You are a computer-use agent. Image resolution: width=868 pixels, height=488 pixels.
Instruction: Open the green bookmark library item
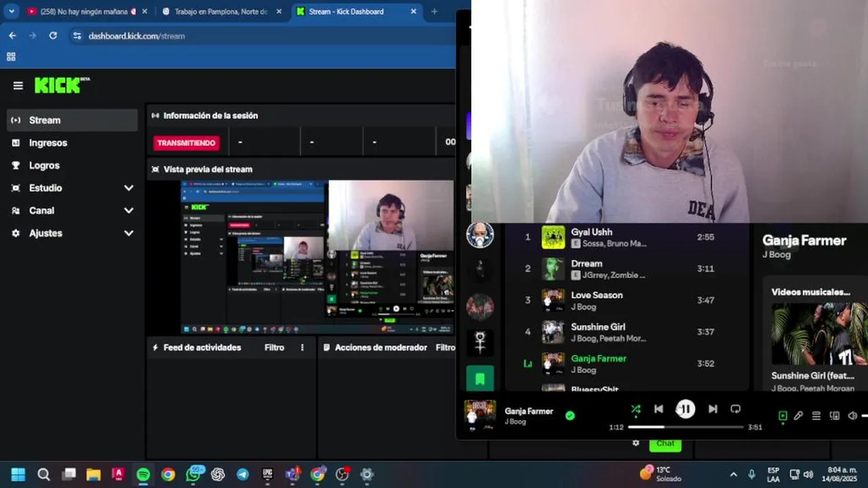pos(480,379)
